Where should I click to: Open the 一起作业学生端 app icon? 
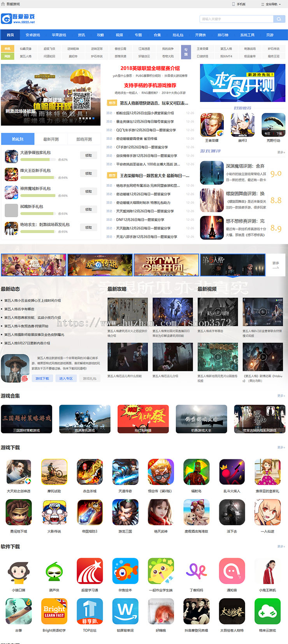coord(161,571)
